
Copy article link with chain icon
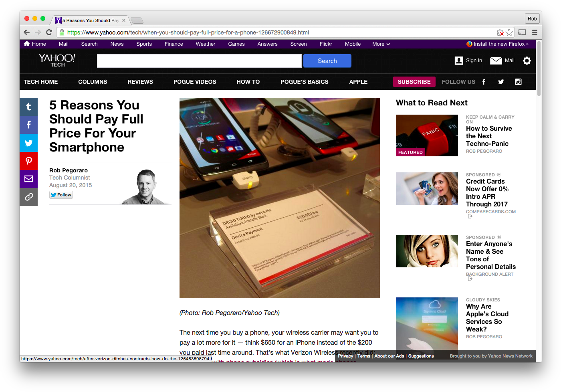(28, 197)
